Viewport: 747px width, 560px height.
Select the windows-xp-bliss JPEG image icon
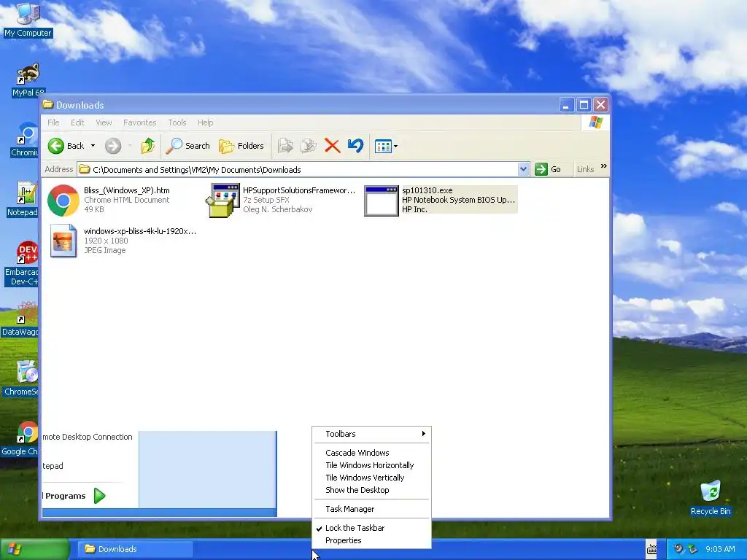(x=63, y=241)
